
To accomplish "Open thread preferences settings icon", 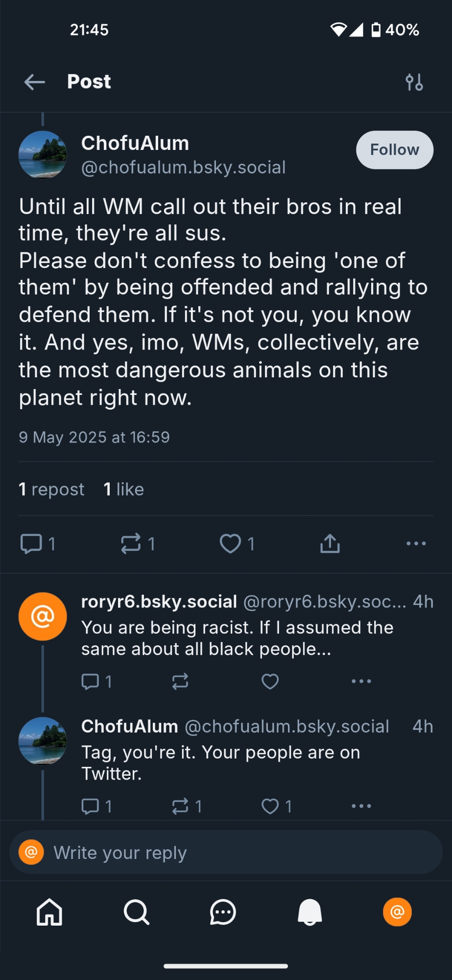I will [x=414, y=82].
